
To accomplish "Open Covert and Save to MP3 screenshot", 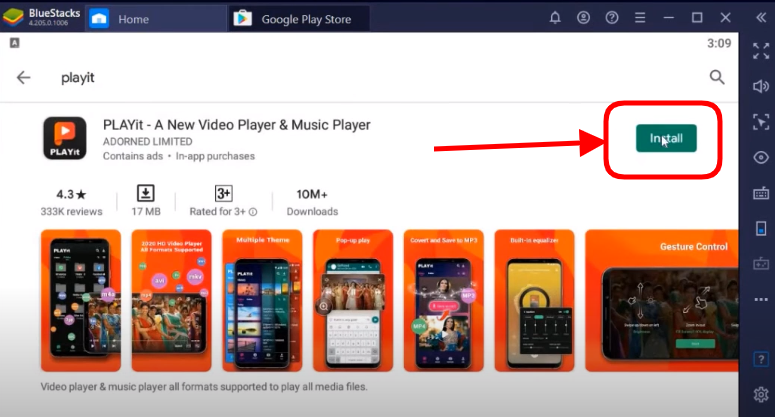I will [444, 300].
